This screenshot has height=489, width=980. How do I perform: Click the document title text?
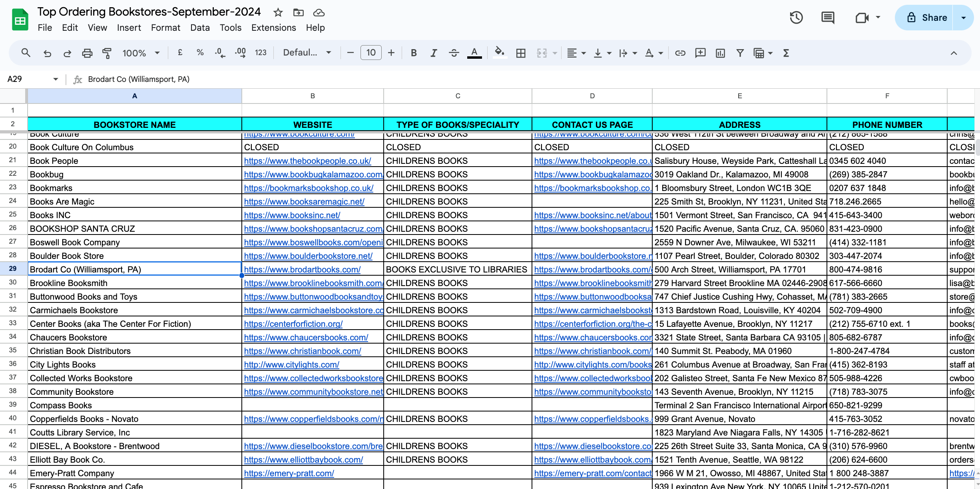[149, 12]
